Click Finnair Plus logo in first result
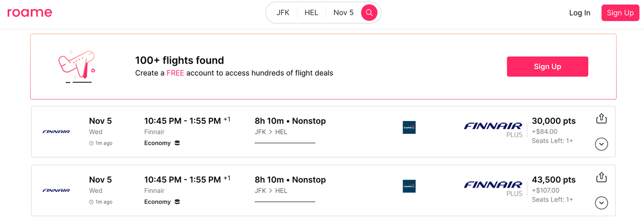 493,129
